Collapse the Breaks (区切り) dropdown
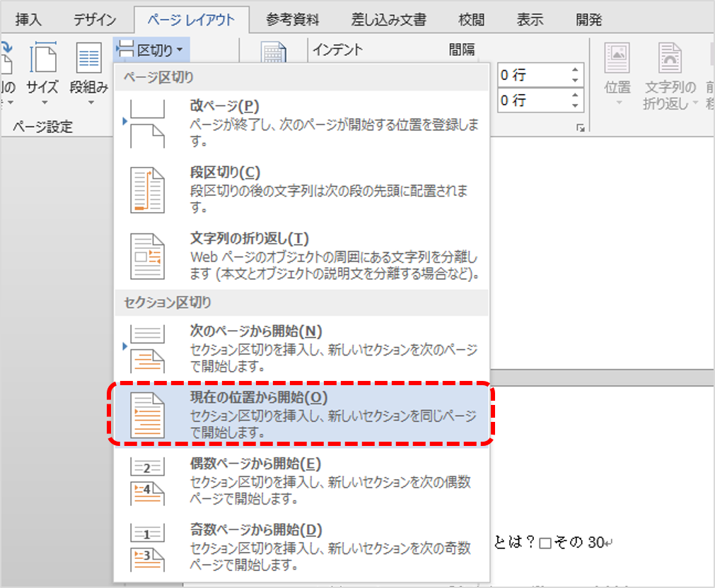Viewport: 715px width, 588px height. click(150, 49)
